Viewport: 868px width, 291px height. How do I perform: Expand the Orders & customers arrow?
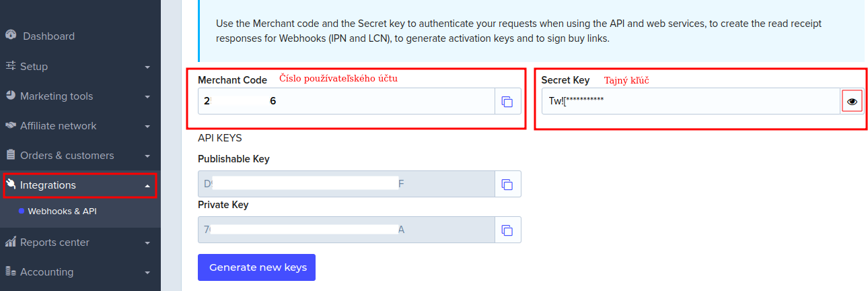(147, 156)
